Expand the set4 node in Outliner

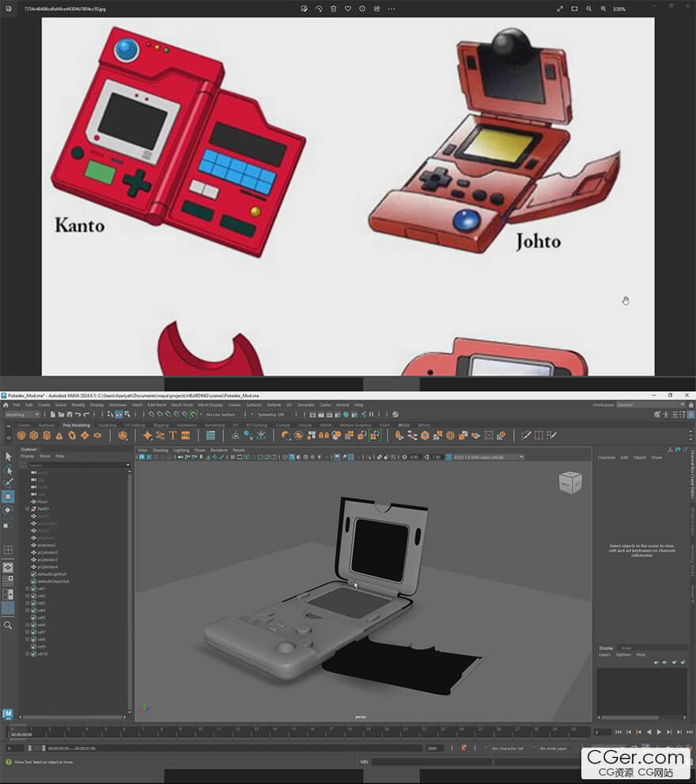click(28, 611)
